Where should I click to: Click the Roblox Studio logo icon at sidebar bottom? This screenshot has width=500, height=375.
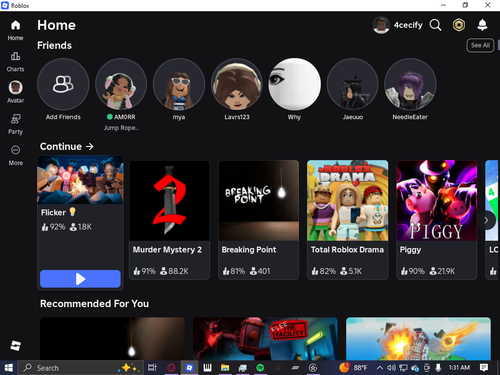point(15,345)
